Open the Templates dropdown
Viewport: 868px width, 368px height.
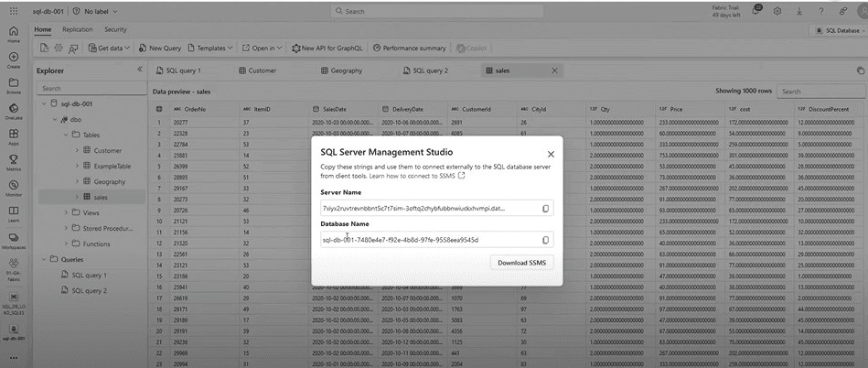(210, 49)
